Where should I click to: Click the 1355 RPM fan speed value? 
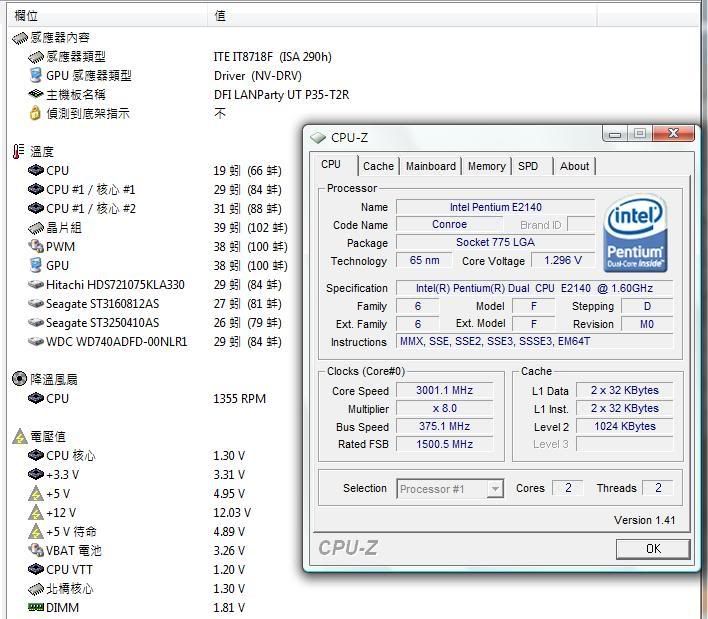pyautogui.click(x=240, y=399)
